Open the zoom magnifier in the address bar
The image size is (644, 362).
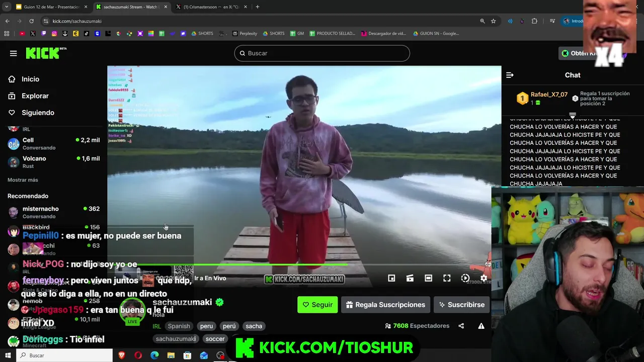[x=482, y=21]
